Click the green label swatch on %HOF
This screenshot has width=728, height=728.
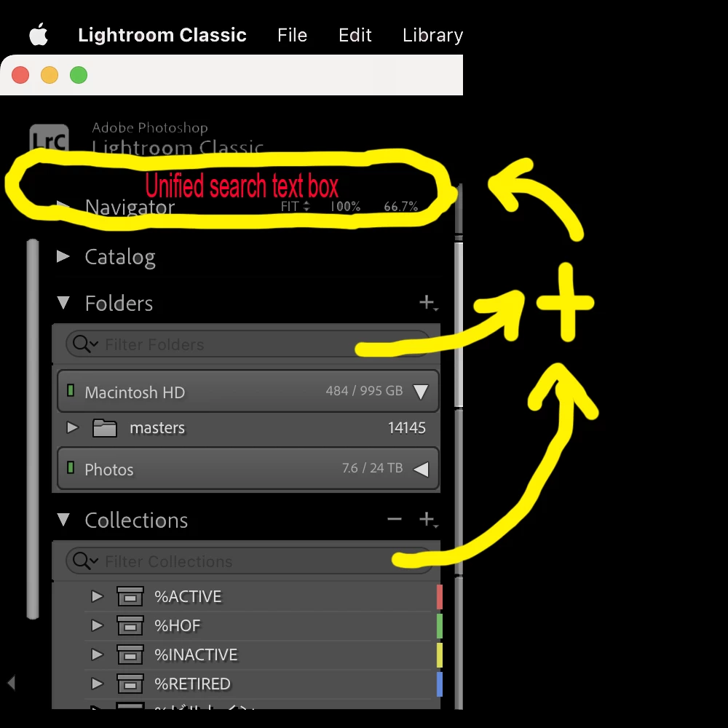click(440, 626)
